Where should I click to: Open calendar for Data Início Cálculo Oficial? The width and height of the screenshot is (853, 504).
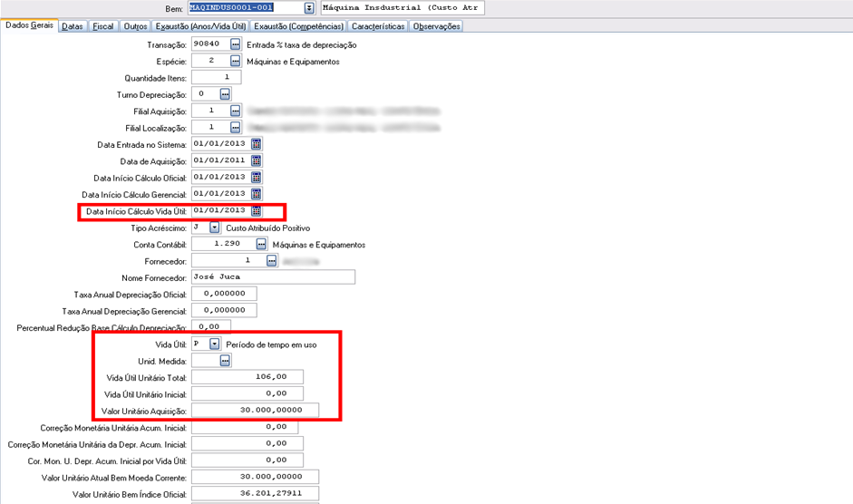click(x=257, y=178)
